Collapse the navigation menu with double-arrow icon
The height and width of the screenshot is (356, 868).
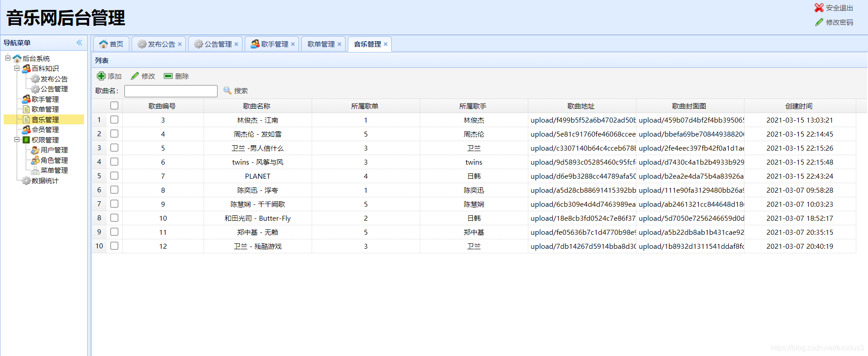pyautogui.click(x=79, y=43)
